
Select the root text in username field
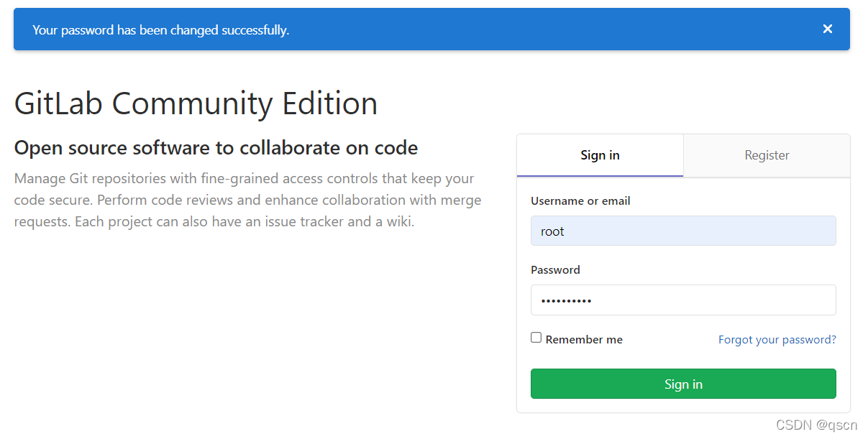tap(552, 231)
